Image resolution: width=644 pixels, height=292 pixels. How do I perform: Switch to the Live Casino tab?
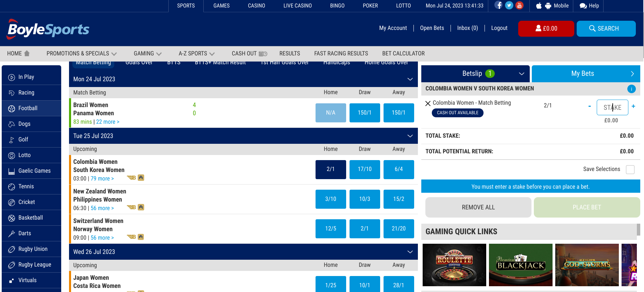[x=298, y=6]
